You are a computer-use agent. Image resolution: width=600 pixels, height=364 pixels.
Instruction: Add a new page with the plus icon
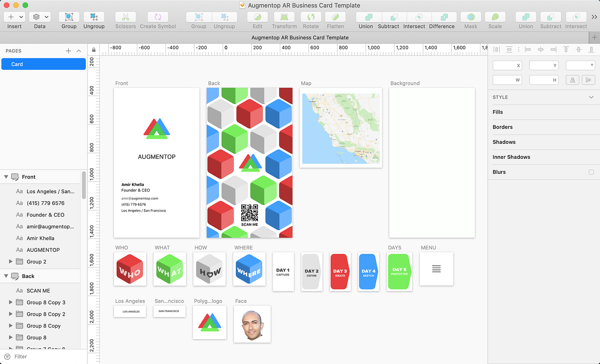tap(68, 51)
